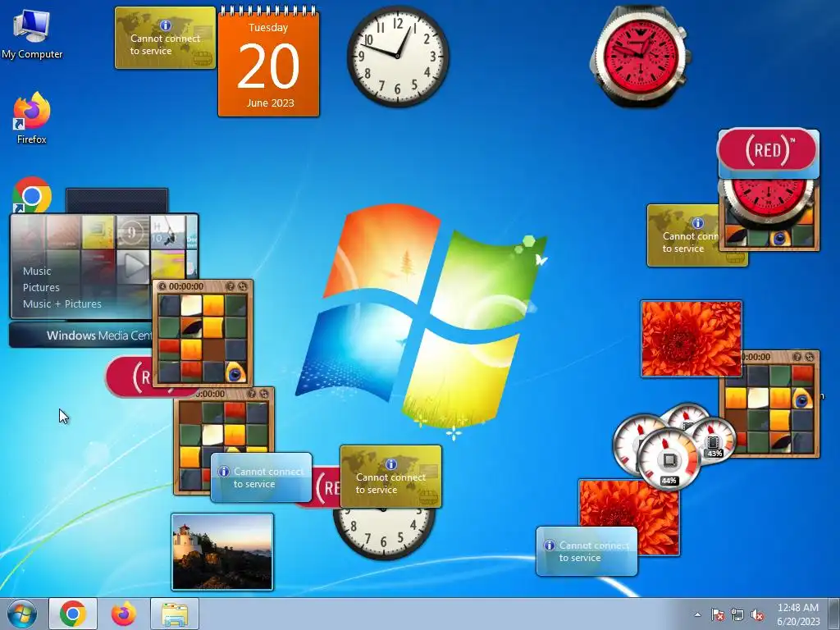
Task: Select the flower slide show beside the right puzzle
Action: [x=691, y=339]
